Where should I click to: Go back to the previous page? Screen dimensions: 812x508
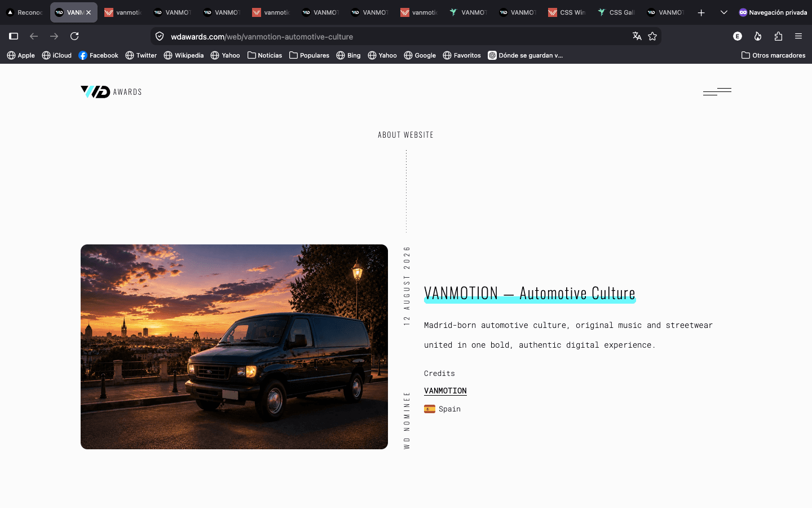tap(34, 36)
